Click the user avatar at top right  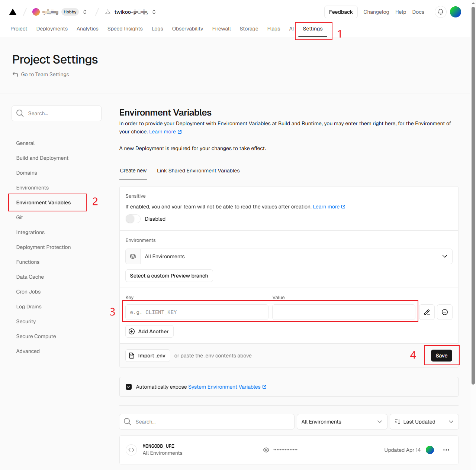click(x=455, y=12)
